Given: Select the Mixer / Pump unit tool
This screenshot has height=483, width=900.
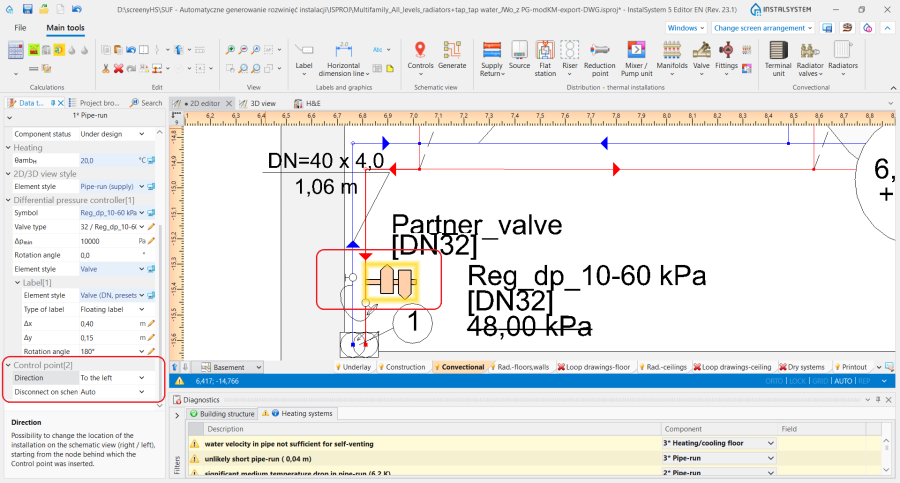Looking at the screenshot, I should (x=636, y=59).
